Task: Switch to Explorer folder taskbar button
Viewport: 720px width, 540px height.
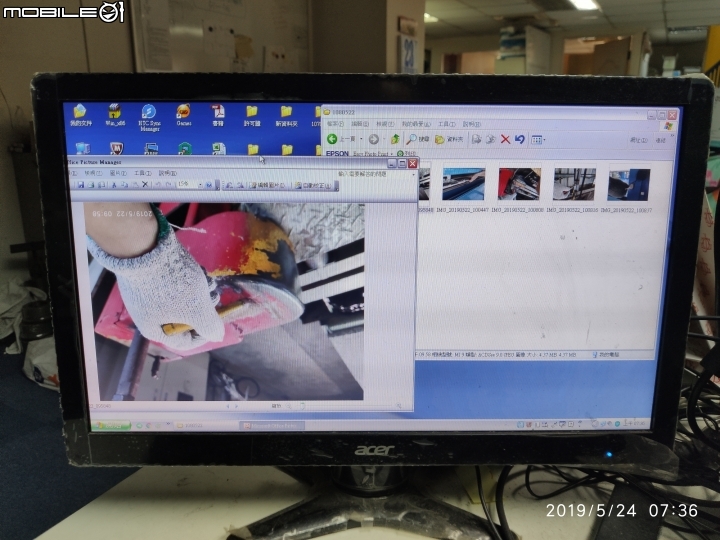Action: click(x=205, y=426)
